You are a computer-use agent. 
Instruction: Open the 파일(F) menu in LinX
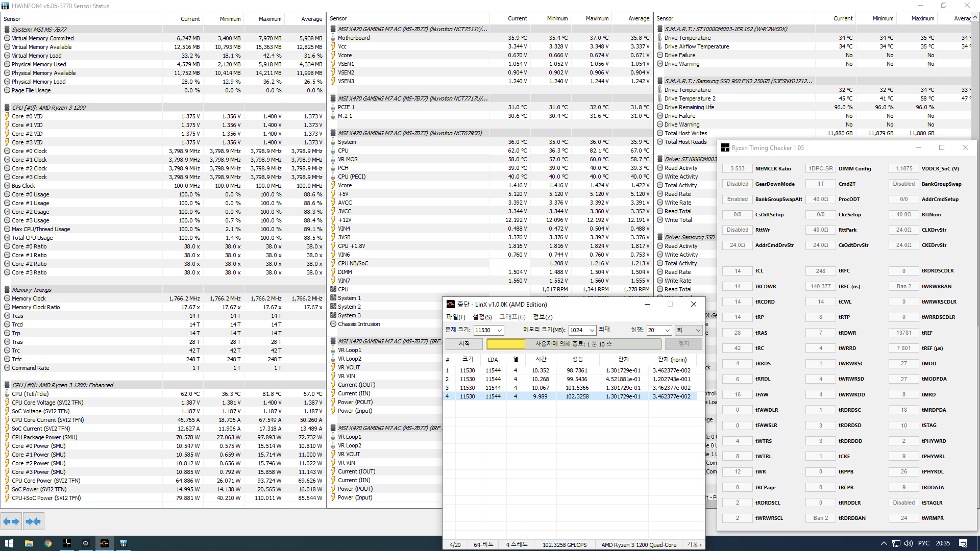(x=455, y=317)
